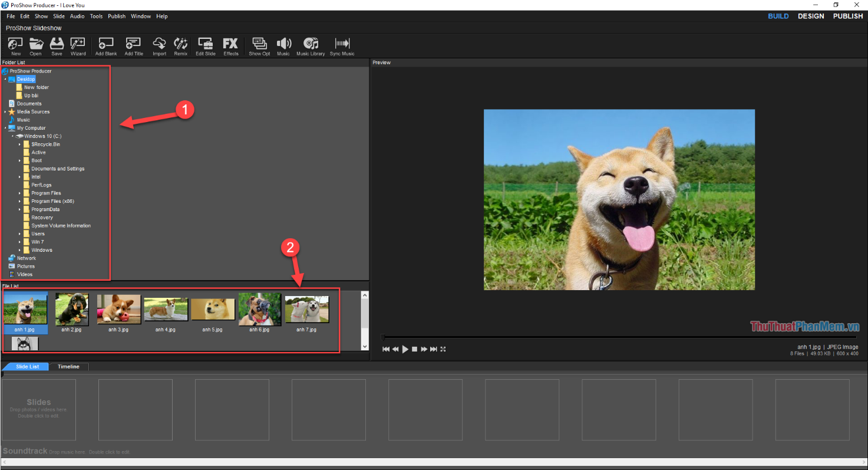Open the Publish menu
The height and width of the screenshot is (470, 868).
(116, 16)
